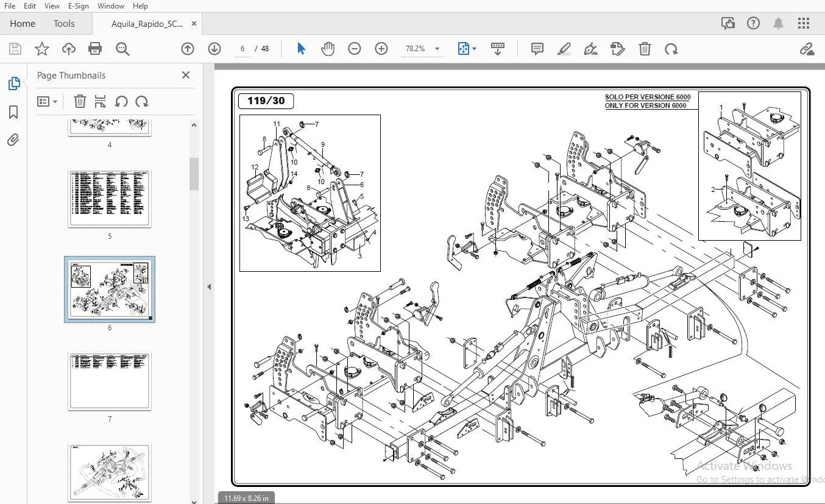Click the "SOLO PER VERSIONE 6000" text
The height and width of the screenshot is (504, 825).
pyautogui.click(x=648, y=97)
